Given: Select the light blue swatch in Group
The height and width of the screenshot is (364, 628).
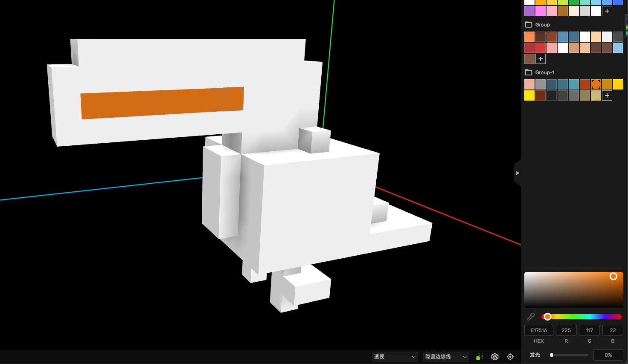Looking at the screenshot, I should 618,48.
